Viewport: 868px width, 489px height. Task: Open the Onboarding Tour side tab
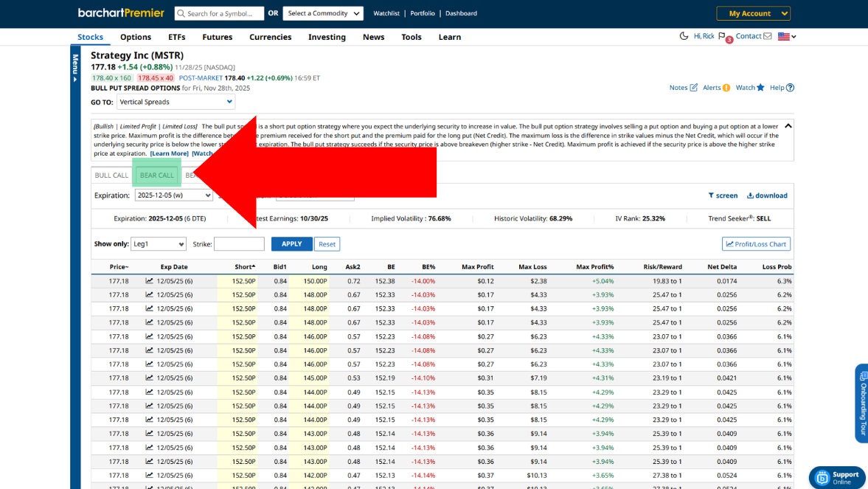(862, 403)
